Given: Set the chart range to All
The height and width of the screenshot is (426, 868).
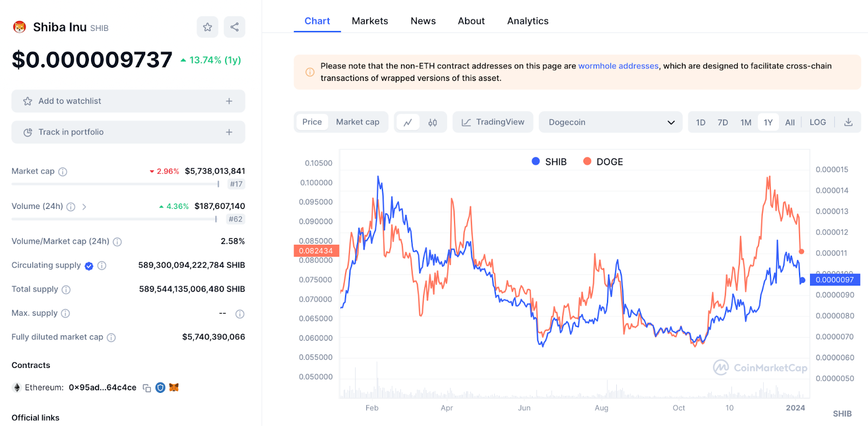Looking at the screenshot, I should [x=790, y=123].
